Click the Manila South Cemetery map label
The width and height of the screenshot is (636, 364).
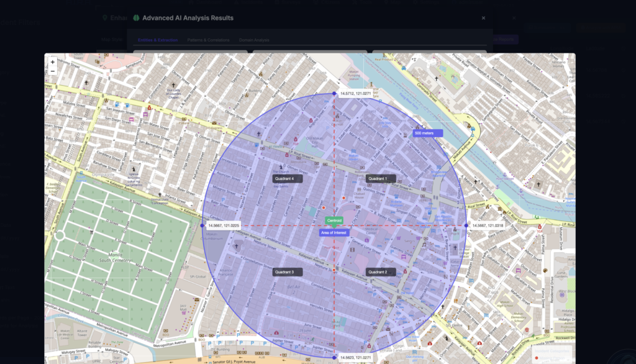tap(116, 257)
